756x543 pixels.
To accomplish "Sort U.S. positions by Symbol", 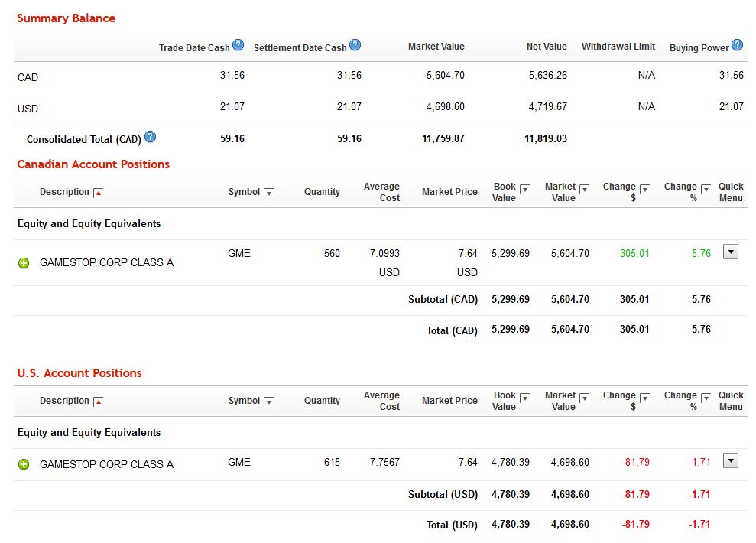I will click(x=268, y=402).
